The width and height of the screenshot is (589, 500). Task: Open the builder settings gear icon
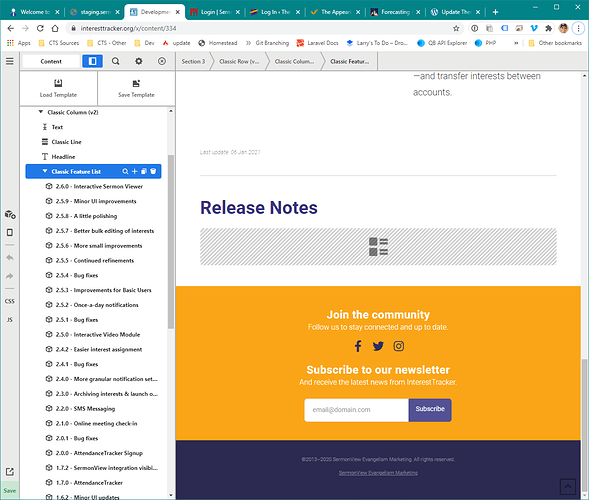click(x=139, y=61)
